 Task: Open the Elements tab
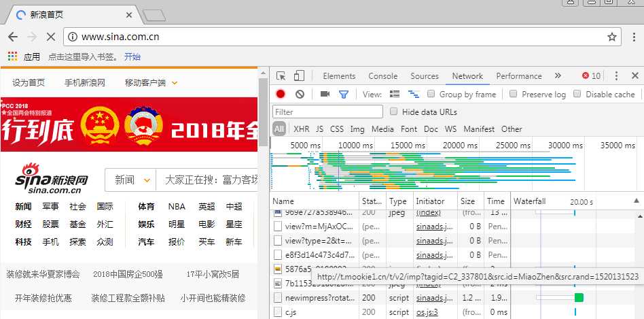point(339,76)
